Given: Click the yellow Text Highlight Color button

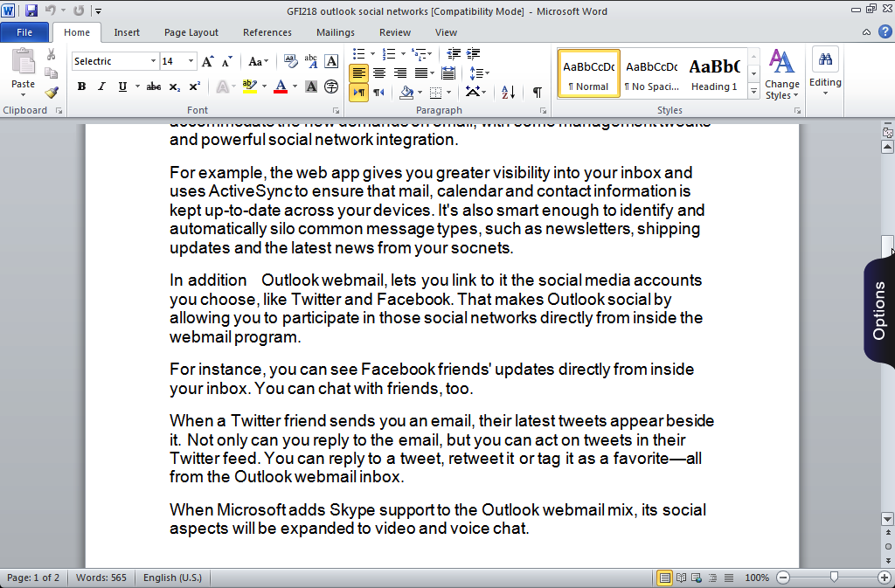Looking at the screenshot, I should click(x=249, y=86).
